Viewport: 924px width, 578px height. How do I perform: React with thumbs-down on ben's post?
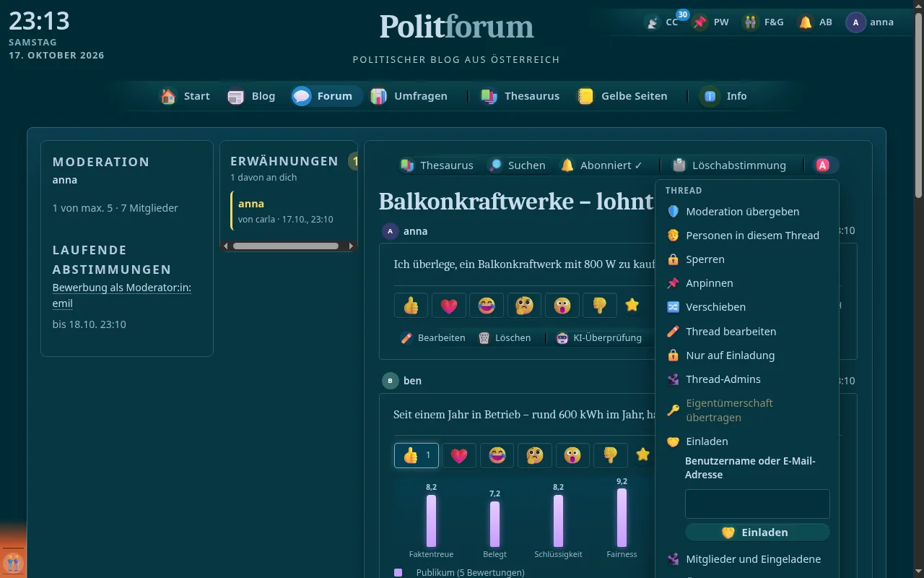pyautogui.click(x=610, y=455)
